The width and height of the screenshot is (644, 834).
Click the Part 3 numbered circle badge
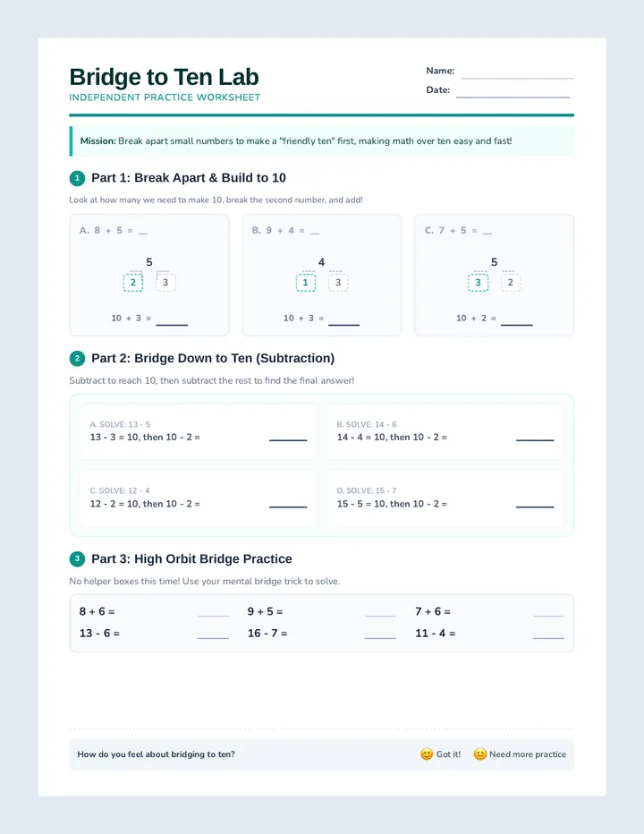(77, 559)
